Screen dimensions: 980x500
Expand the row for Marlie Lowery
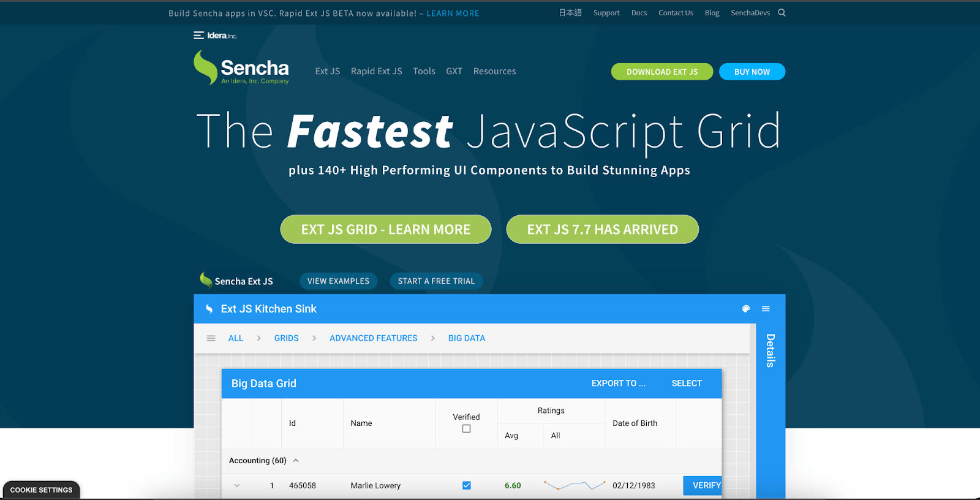237,485
